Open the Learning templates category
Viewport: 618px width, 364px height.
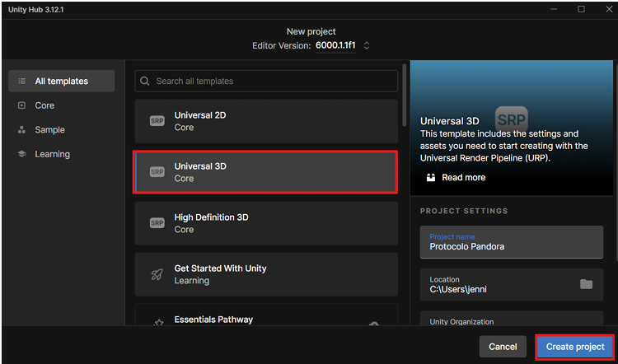click(x=62, y=154)
